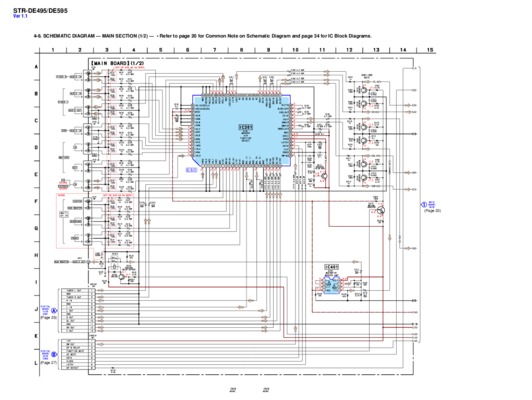Image resolution: width=532 pixels, height=400 pixels.
Task: Click the IC201 chip label
Action: tap(246, 127)
